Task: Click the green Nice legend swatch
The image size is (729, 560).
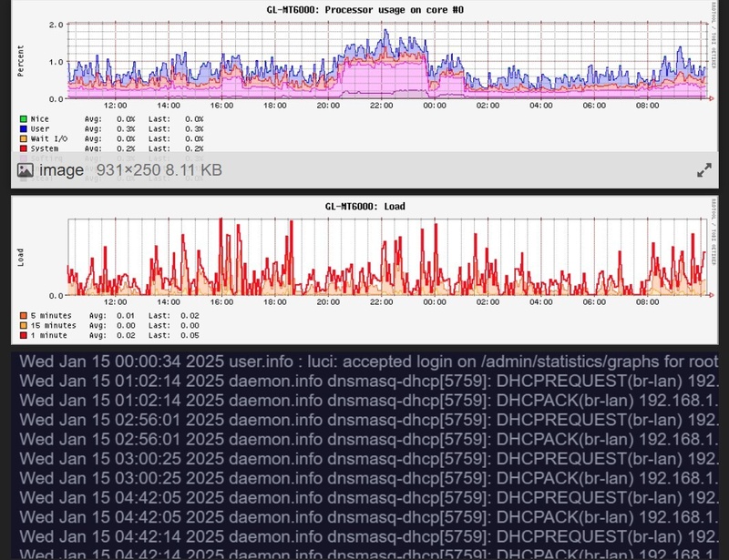Action: coord(24,119)
